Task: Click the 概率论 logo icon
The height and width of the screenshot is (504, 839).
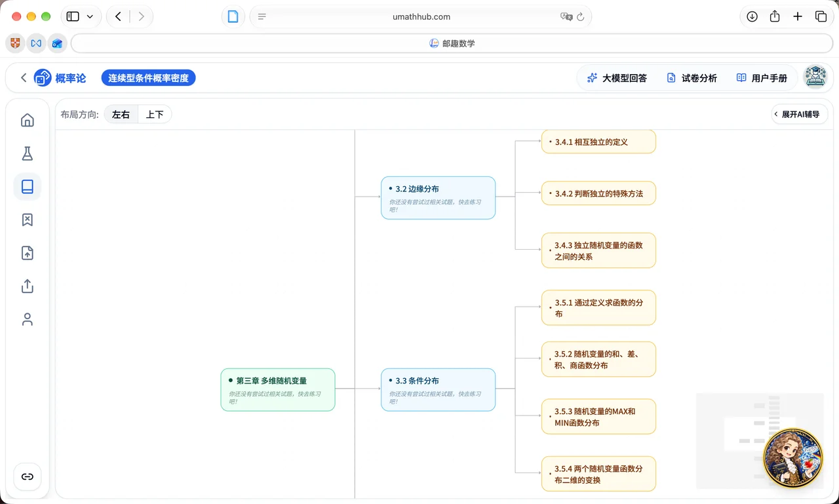Action: [x=43, y=78]
